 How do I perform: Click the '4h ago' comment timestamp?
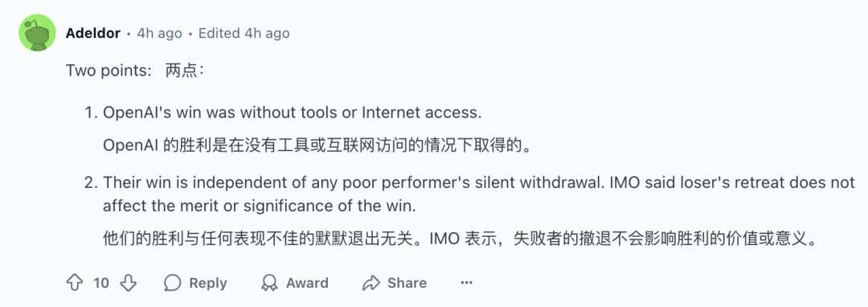click(x=159, y=33)
